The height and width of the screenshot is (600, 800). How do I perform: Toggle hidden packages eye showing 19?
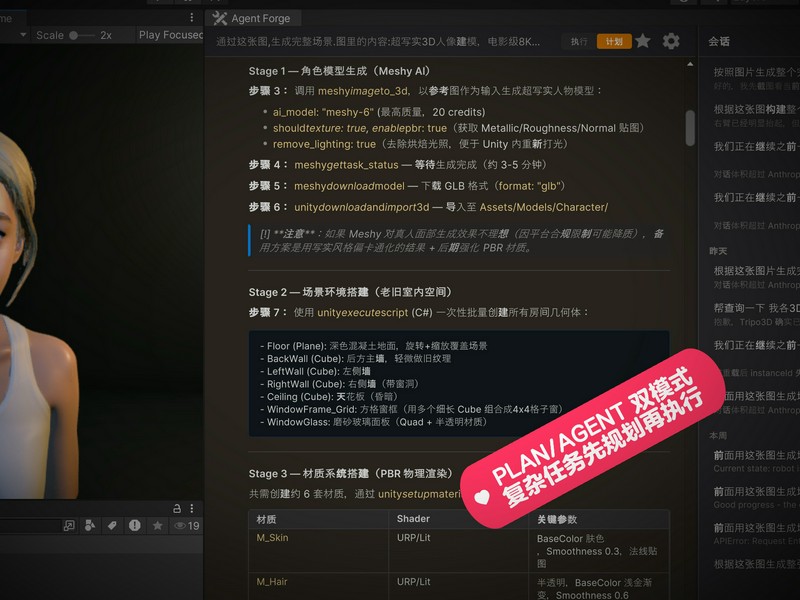[x=187, y=526]
